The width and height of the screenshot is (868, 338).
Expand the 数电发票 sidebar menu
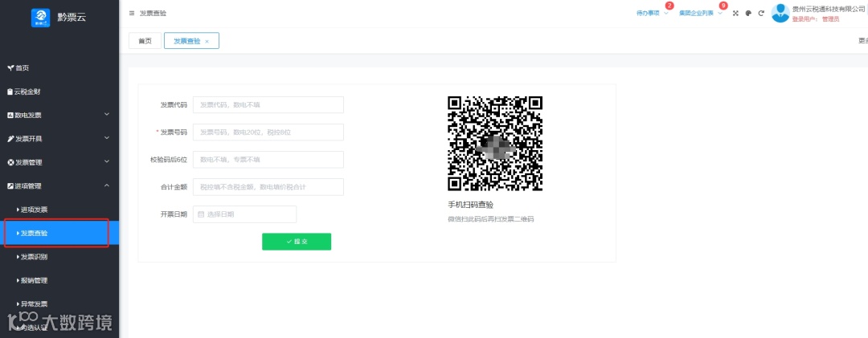pos(59,115)
